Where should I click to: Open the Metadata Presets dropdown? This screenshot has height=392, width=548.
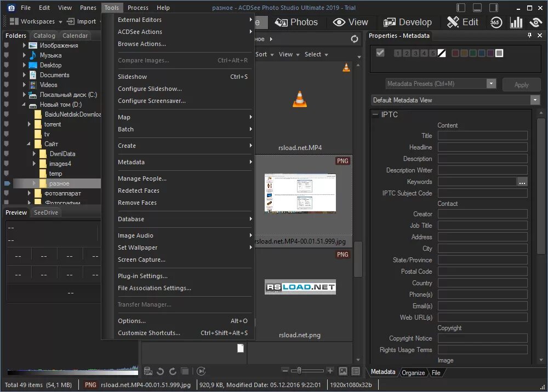click(491, 83)
